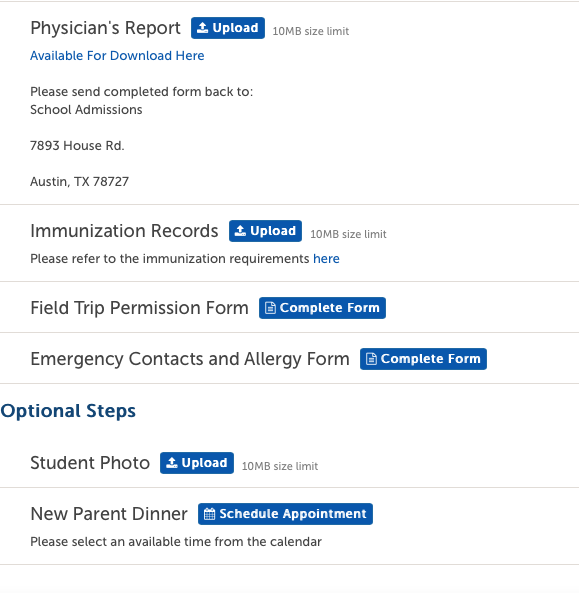
Task: Upload Immunization Records document
Action: (x=265, y=231)
